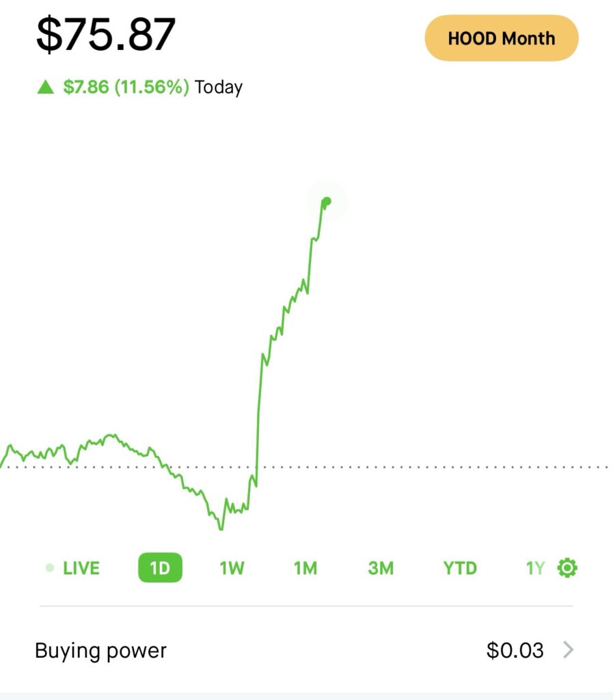The image size is (613, 700).
Task: Click the $75.87 portfolio value
Action: coord(106,34)
